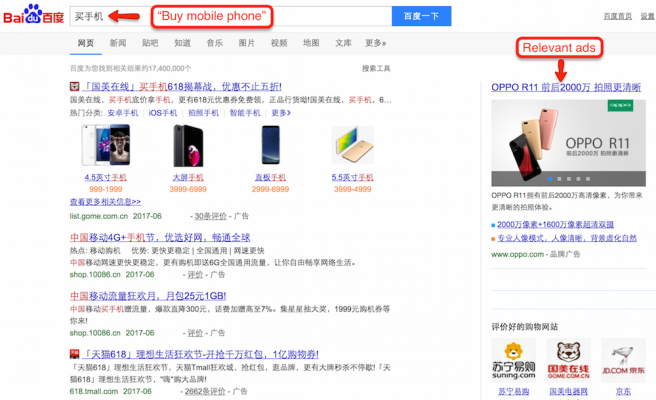656x400 pixels.
Task: Click the 天猫 favicon icon
Action: pyautogui.click(x=74, y=354)
